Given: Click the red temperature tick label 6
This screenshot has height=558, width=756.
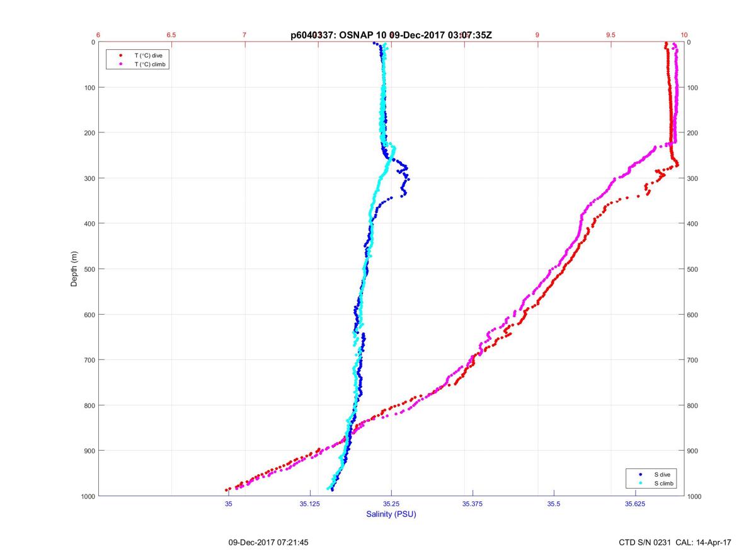Looking at the screenshot, I should click(98, 35).
